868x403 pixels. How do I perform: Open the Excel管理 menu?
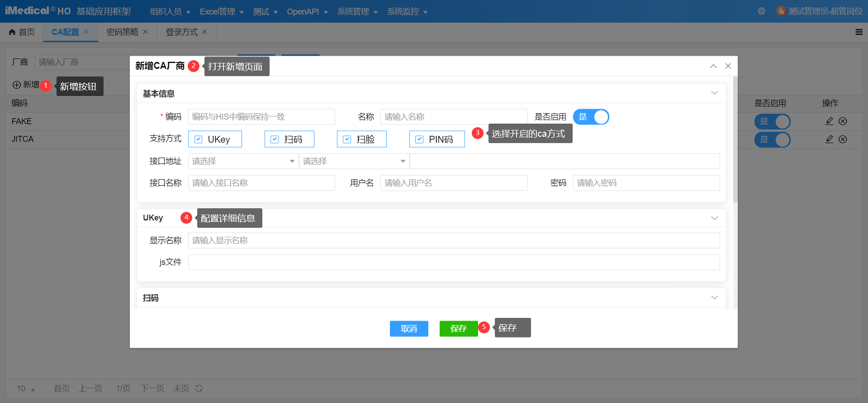pyautogui.click(x=222, y=12)
